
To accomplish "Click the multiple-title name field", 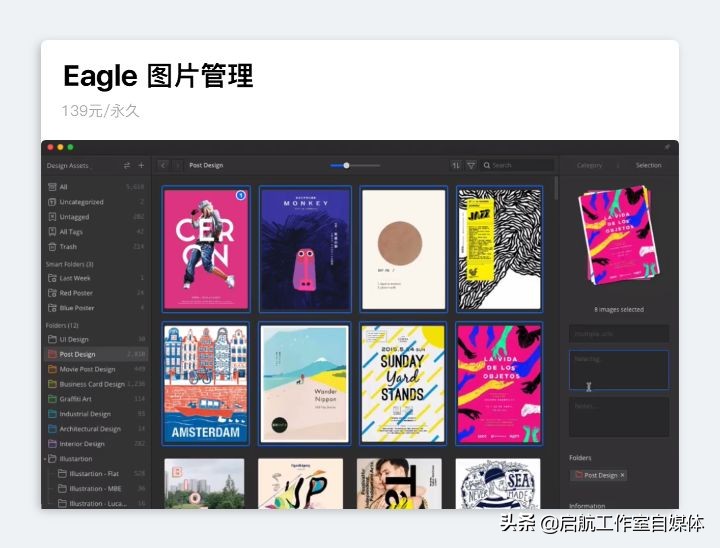I will pos(619,334).
